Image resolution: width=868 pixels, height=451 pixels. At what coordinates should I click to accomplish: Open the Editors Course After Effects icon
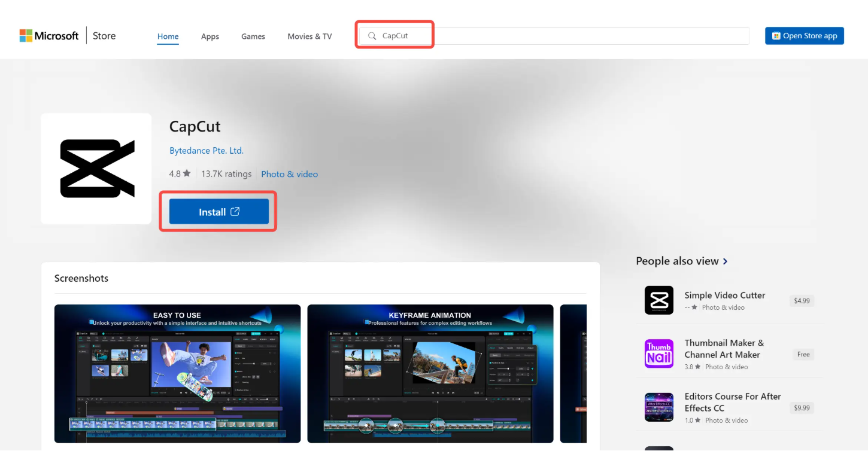tap(658, 407)
